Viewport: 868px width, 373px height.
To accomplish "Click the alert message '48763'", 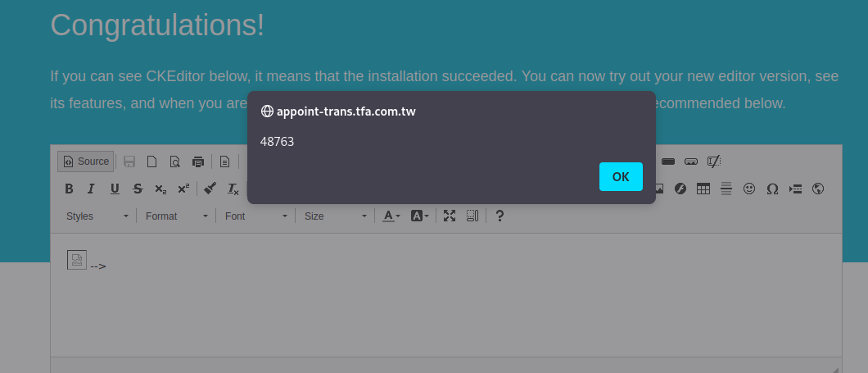I will pos(277,142).
